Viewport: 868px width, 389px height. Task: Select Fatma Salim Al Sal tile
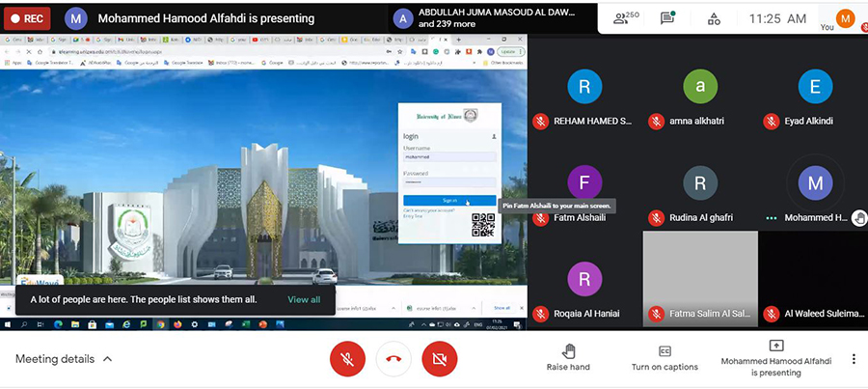click(x=700, y=279)
